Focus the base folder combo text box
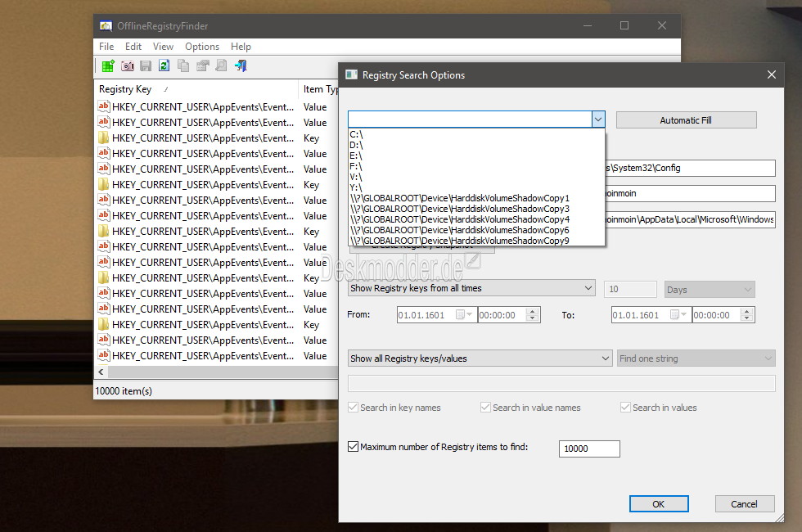The width and height of the screenshot is (802, 532). (x=470, y=119)
